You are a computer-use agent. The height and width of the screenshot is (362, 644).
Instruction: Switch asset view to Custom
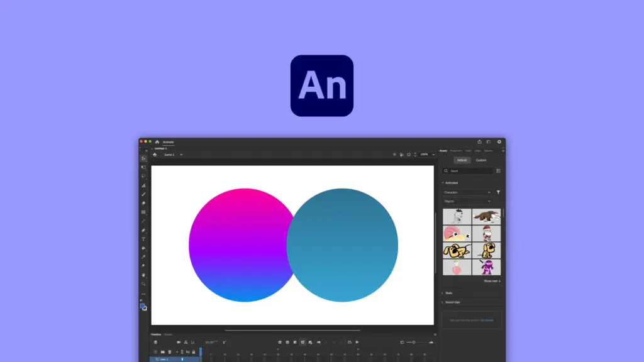481,160
